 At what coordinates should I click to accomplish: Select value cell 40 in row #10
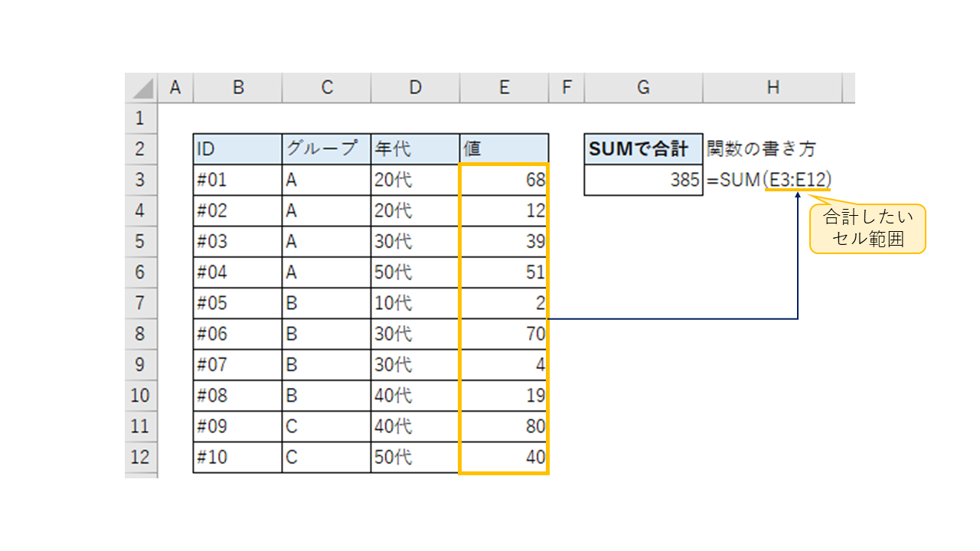click(x=504, y=458)
